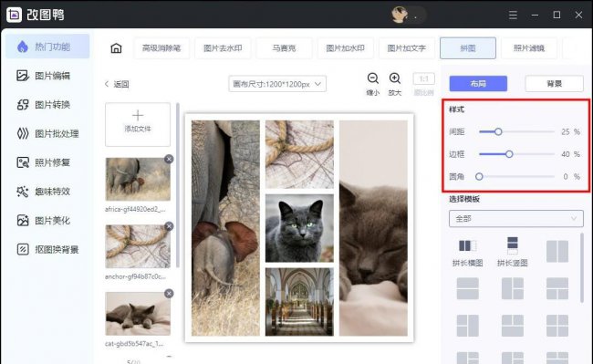Select the two vertical columns template
593x364 pixels.
tap(557, 252)
